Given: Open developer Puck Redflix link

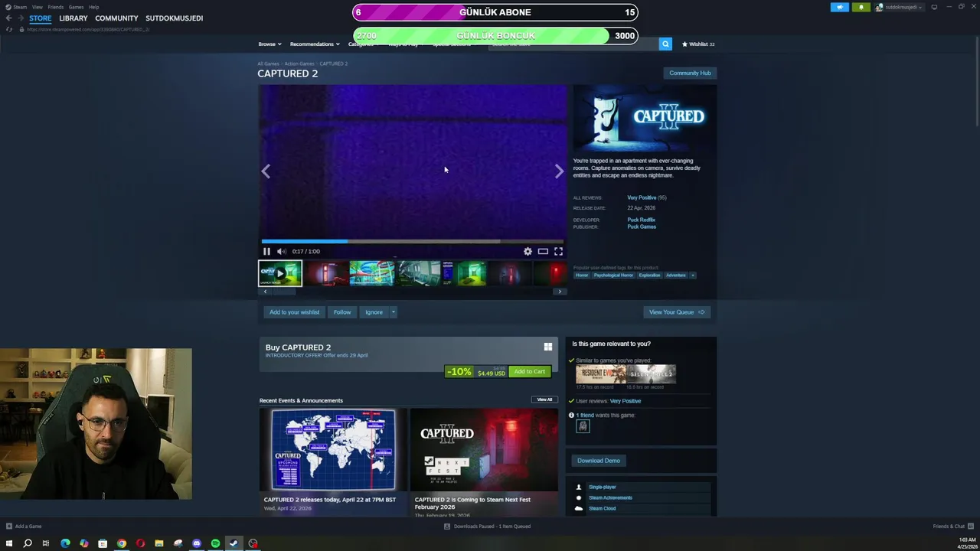Looking at the screenshot, I should tap(642, 220).
